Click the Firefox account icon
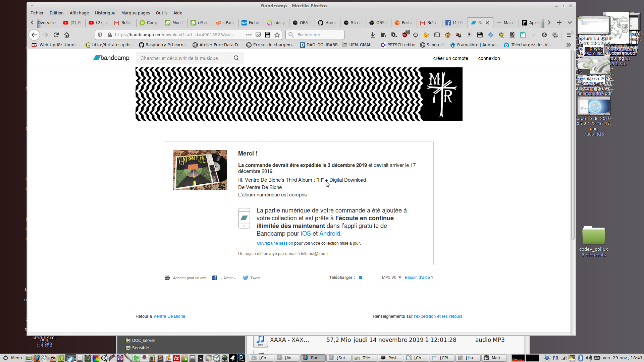This screenshot has height=362, width=644. pos(544,35)
